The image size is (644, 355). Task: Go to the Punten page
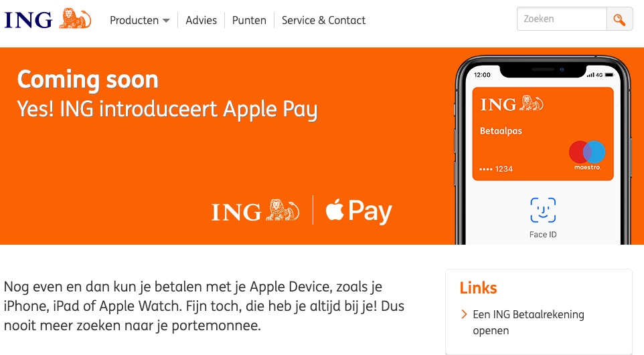249,20
